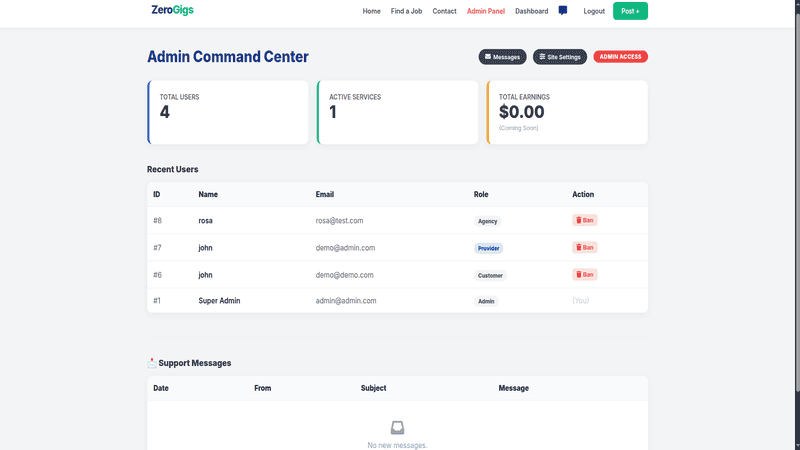
Task: Click the Support Messages inbox icon
Action: coord(152,363)
